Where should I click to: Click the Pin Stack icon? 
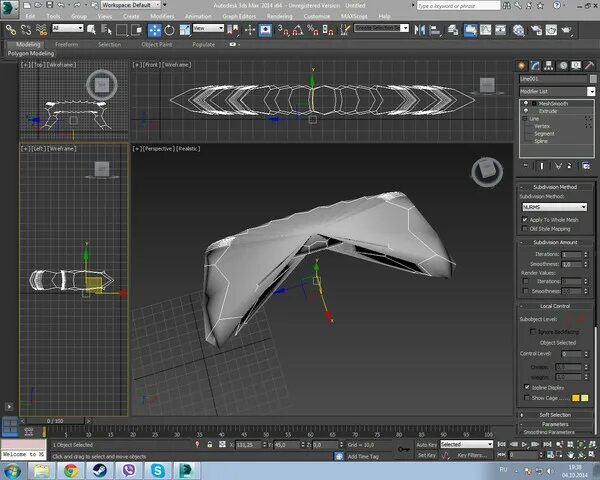pyautogui.click(x=525, y=166)
